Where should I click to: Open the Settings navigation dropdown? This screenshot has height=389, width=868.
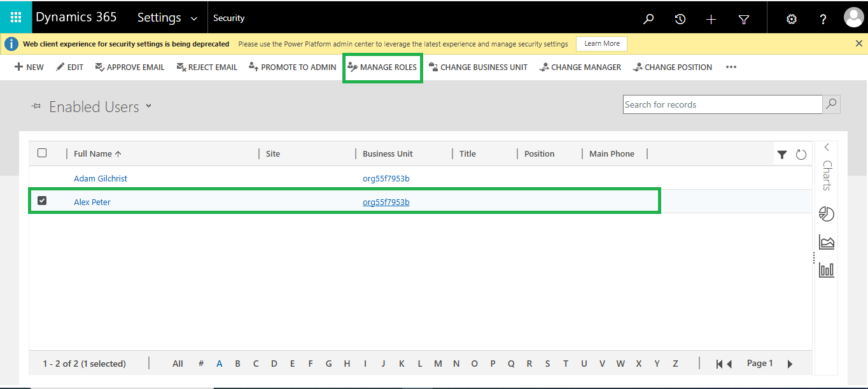click(193, 18)
